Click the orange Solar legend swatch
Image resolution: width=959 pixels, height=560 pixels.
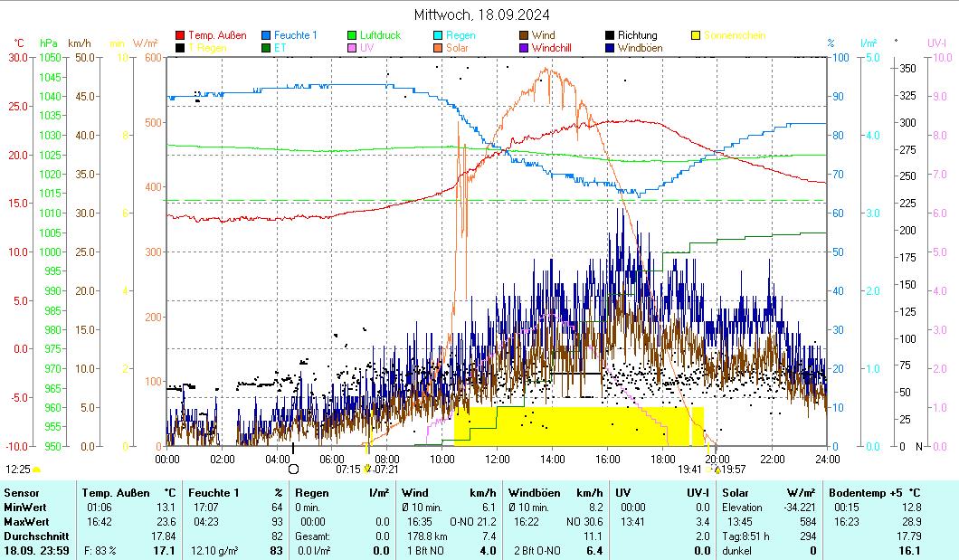click(x=438, y=48)
